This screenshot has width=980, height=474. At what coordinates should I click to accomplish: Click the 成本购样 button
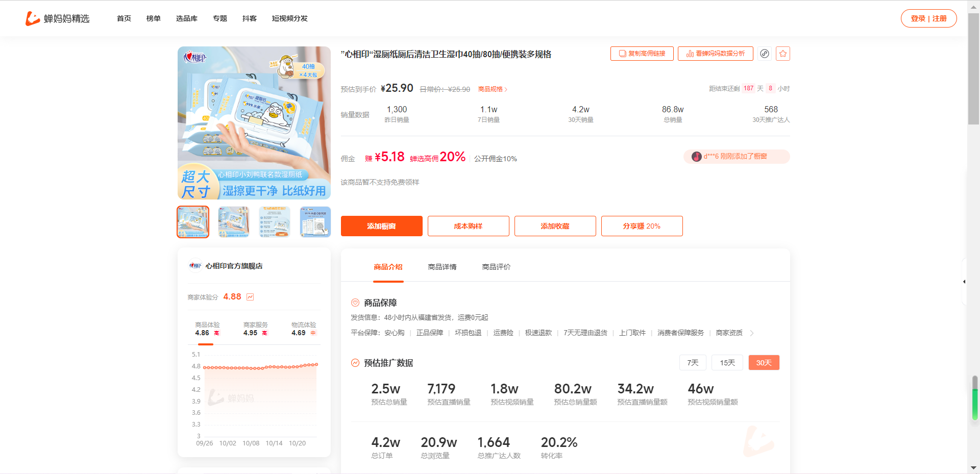click(x=469, y=226)
